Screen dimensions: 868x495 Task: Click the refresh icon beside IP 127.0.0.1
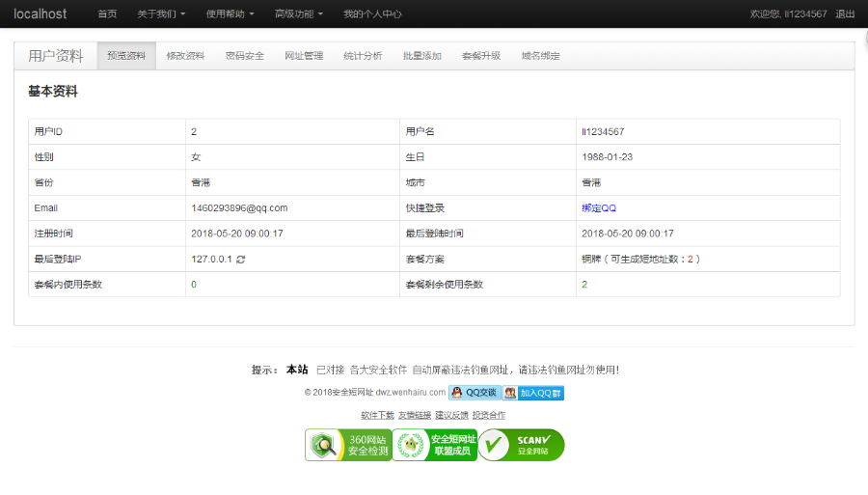coord(241,260)
